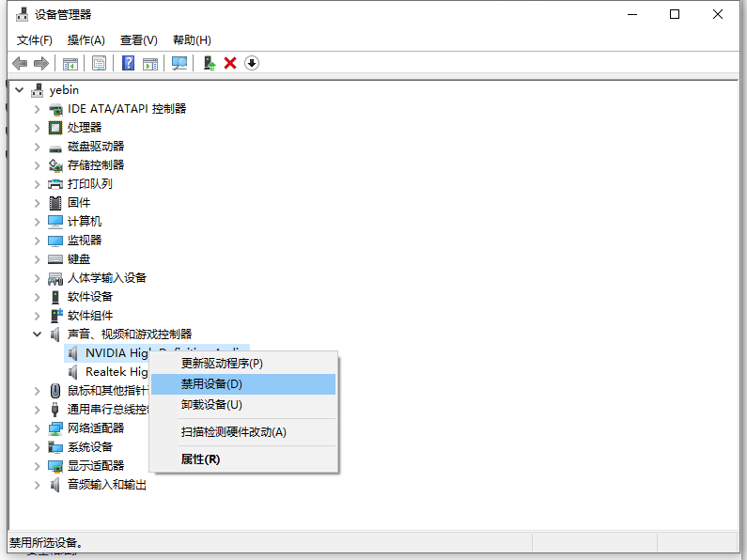Select 禁用设备(D) from the context menu
747x560 pixels.
pyautogui.click(x=211, y=384)
